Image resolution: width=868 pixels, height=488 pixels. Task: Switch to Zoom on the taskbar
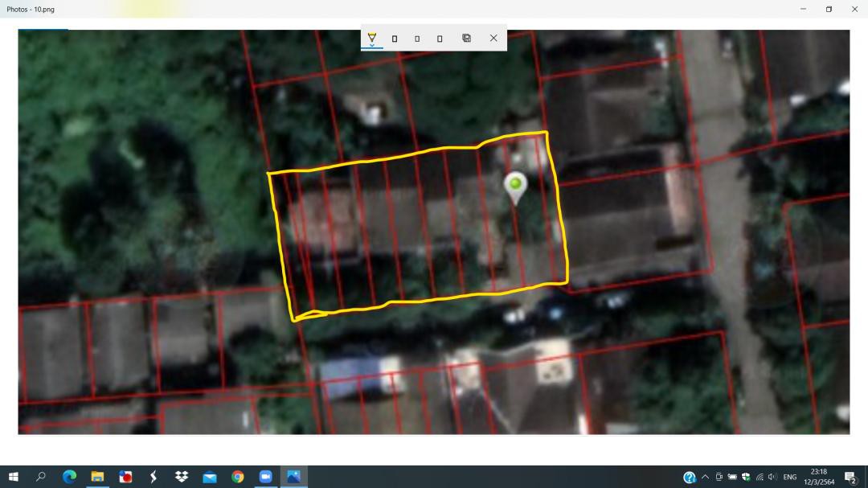(266, 477)
